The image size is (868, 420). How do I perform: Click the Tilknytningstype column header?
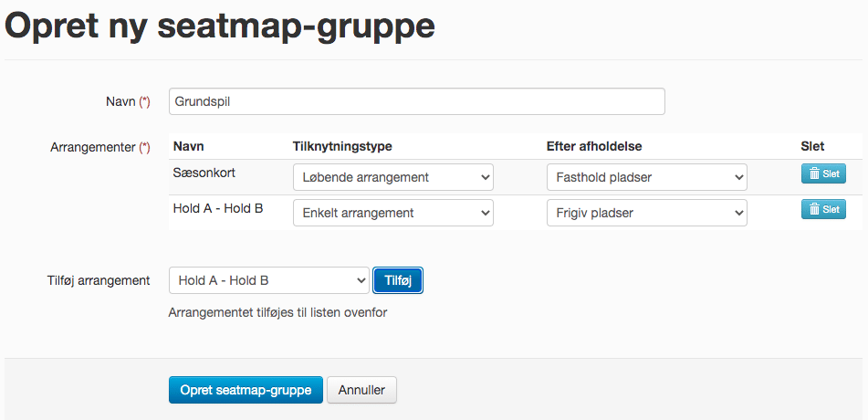pyautogui.click(x=342, y=146)
